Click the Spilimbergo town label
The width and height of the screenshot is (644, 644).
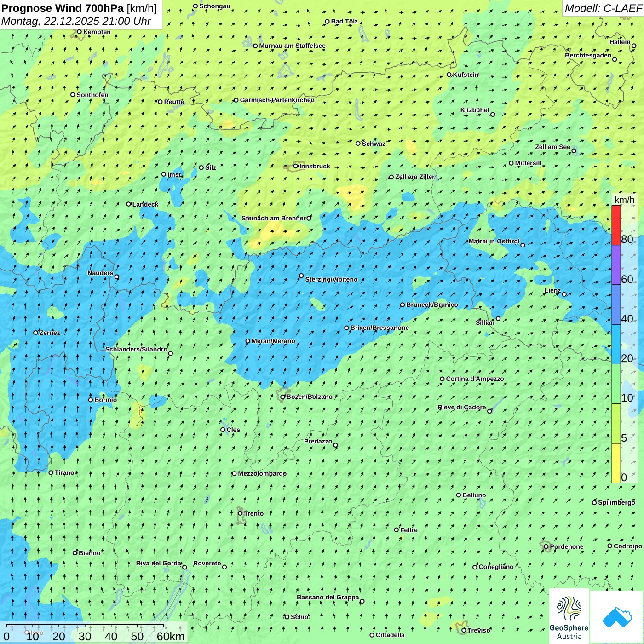616,502
